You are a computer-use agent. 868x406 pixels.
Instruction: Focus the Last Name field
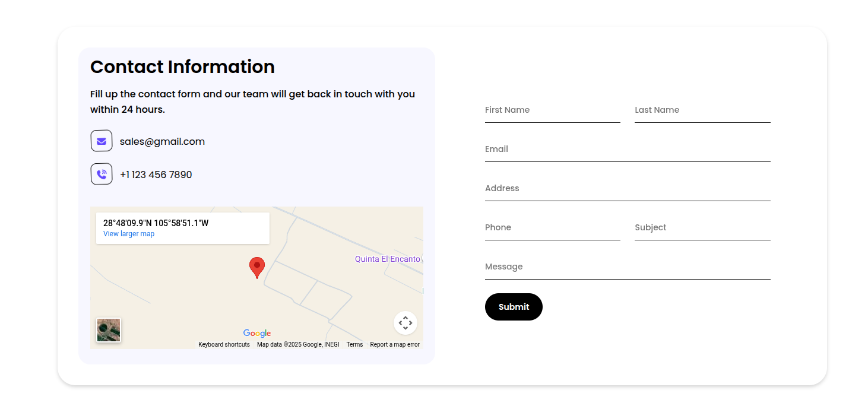tap(702, 110)
